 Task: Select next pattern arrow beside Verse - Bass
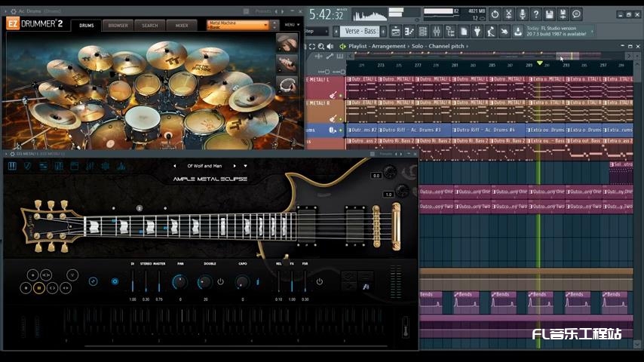coord(383,31)
